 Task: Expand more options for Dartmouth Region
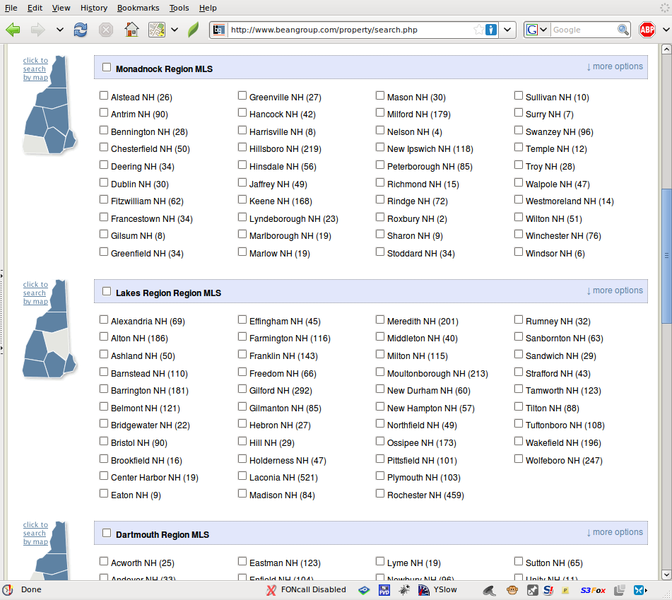615,533
